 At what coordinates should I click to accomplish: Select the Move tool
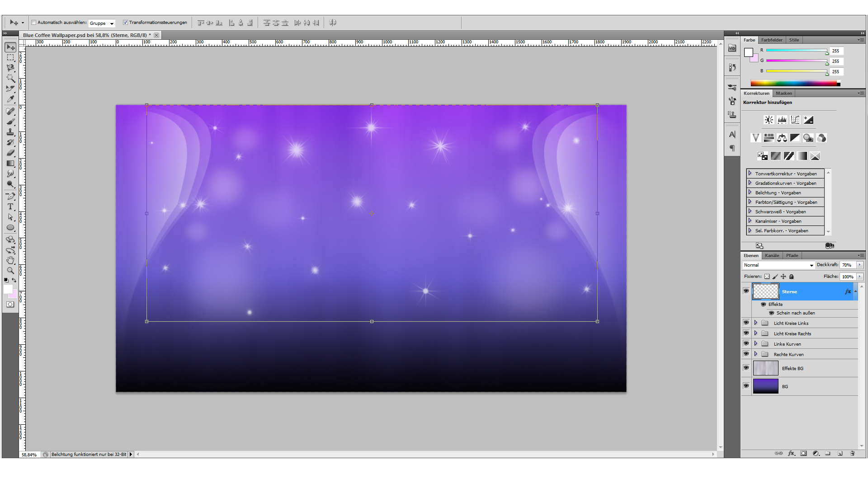10,47
